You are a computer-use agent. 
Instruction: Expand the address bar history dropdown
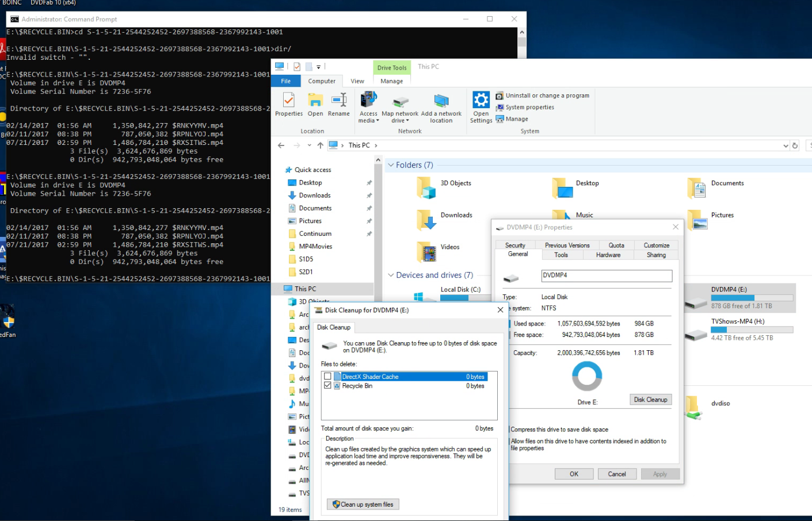tap(786, 146)
